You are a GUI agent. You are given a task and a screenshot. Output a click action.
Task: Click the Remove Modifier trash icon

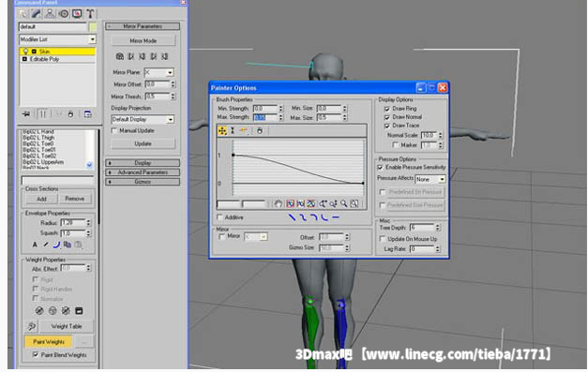click(70, 114)
